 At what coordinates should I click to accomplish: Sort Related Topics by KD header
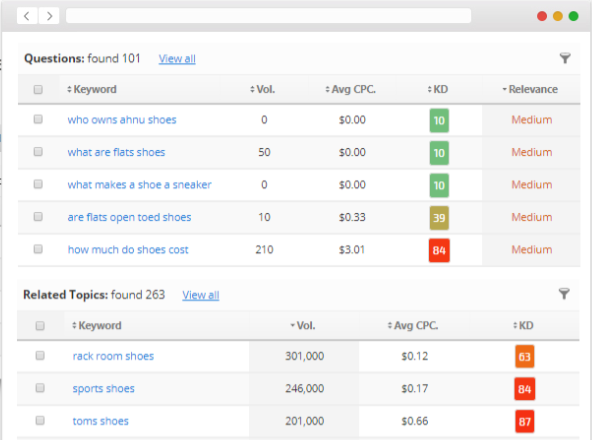(x=523, y=326)
